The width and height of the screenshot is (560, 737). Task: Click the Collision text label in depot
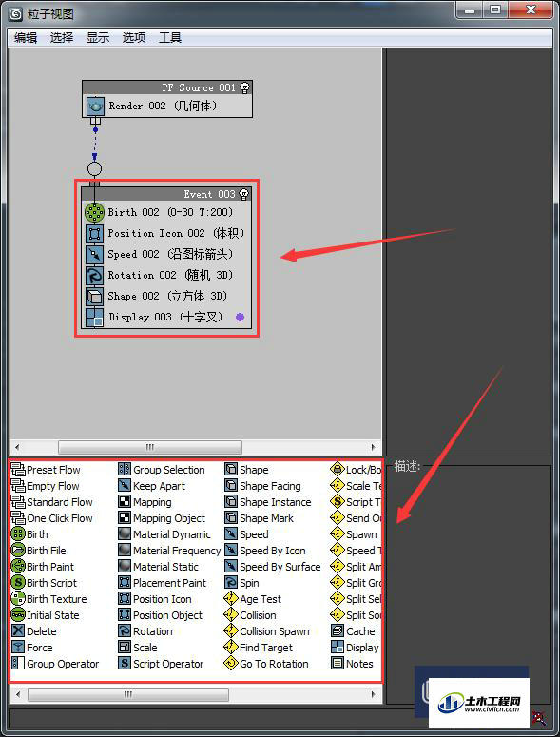click(258, 615)
